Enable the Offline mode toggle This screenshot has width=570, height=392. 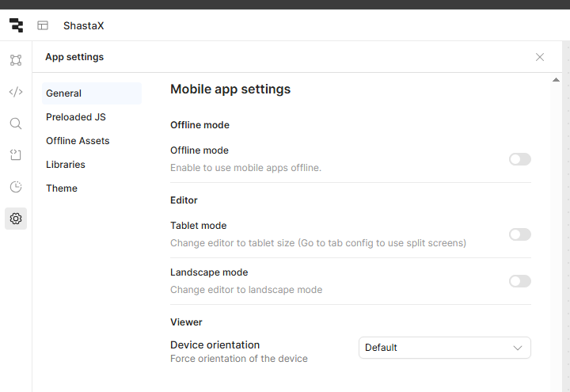pyautogui.click(x=520, y=159)
